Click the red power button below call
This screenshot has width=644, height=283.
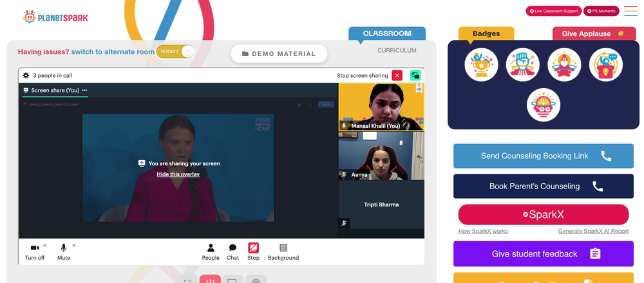[x=210, y=280]
